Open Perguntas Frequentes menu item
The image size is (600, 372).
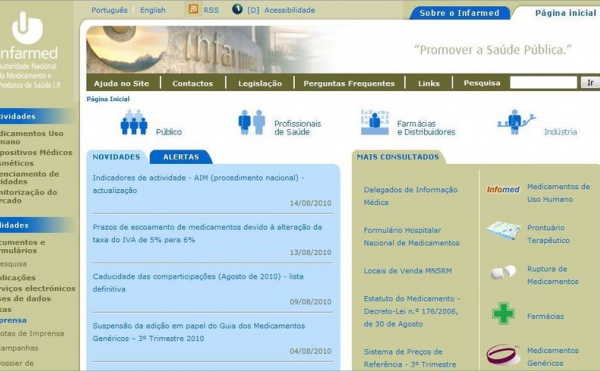coord(349,83)
